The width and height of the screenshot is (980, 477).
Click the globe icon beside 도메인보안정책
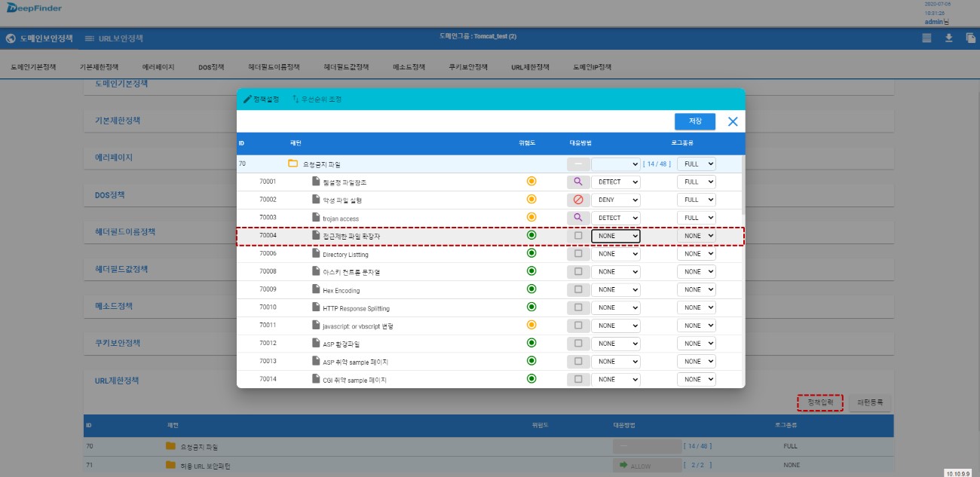tap(11, 38)
